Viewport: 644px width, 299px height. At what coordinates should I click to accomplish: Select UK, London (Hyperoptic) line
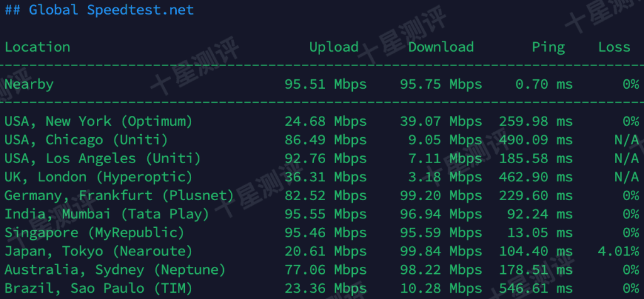[x=98, y=177]
